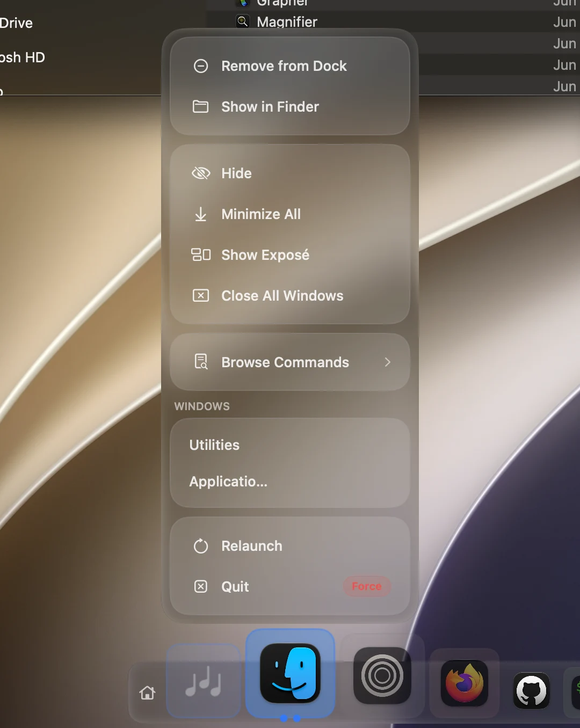The image size is (580, 728).
Task: Open the concentric circles app in dock
Action: pos(382,675)
